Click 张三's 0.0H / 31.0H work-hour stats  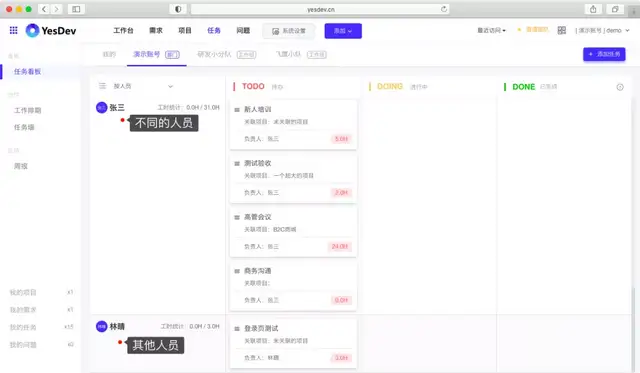tap(189, 107)
